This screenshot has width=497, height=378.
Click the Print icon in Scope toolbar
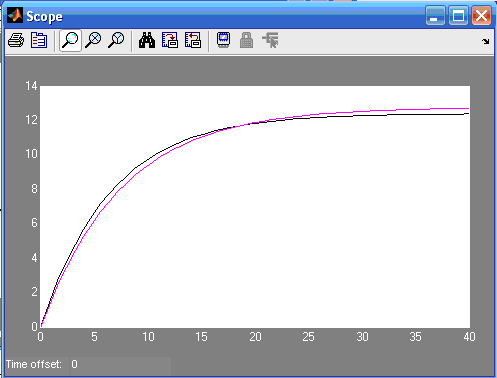[16, 40]
